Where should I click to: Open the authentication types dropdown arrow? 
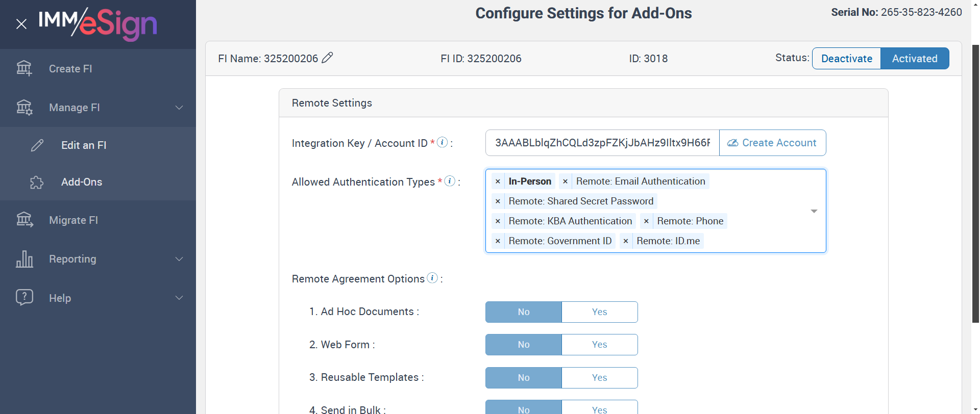(x=814, y=211)
